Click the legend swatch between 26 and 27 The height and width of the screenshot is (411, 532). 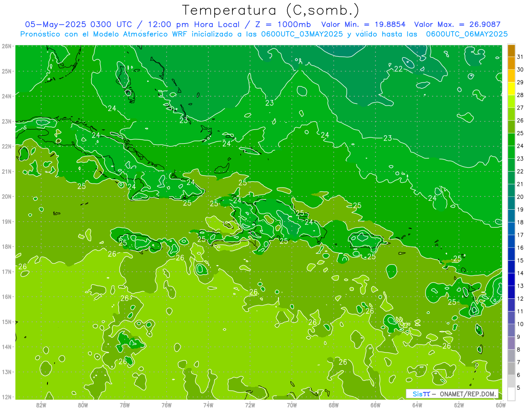(511, 114)
